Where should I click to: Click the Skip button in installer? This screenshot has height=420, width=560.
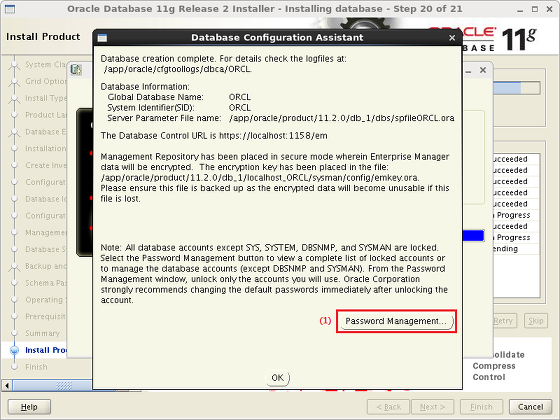(536, 321)
